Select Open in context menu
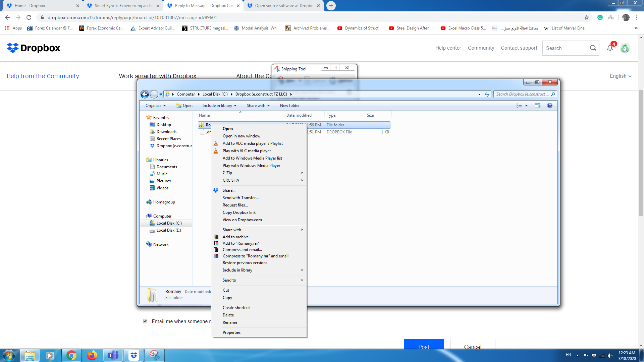This screenshot has width=644, height=362. pyautogui.click(x=227, y=128)
